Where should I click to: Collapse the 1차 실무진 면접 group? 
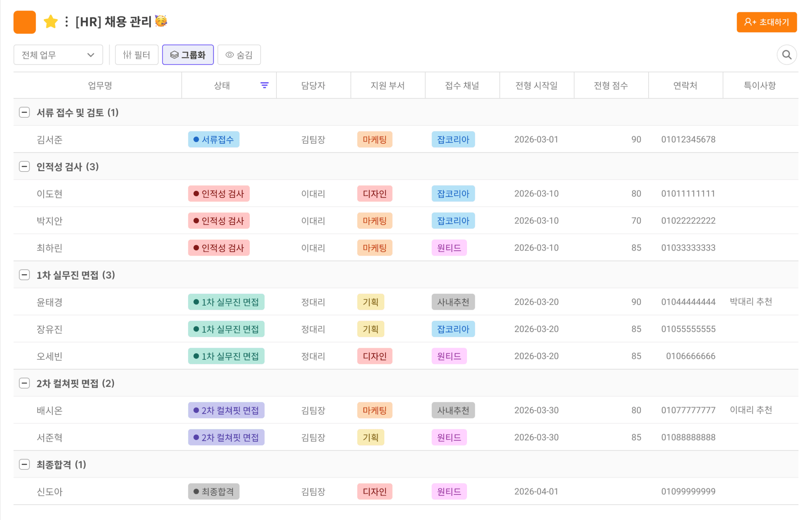point(24,275)
